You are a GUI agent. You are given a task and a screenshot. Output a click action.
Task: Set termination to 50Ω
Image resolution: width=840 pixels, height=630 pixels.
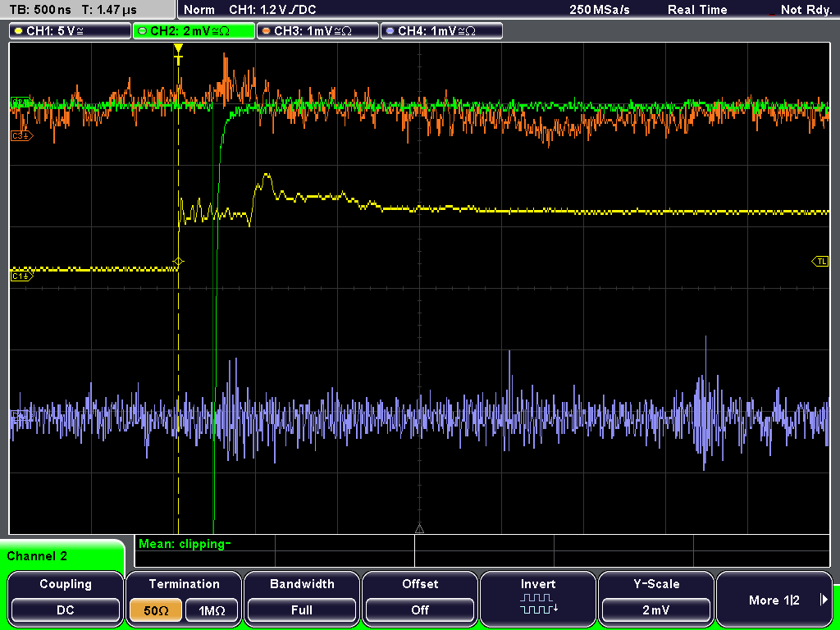coord(156,610)
